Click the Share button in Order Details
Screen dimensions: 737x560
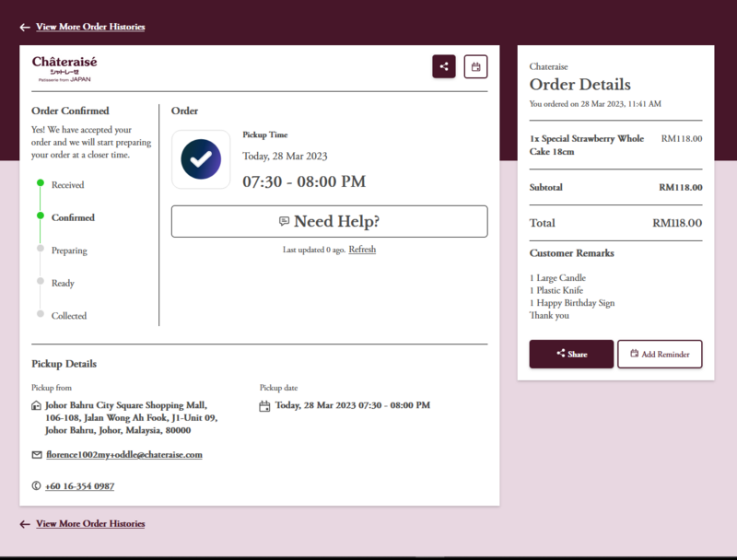pyautogui.click(x=571, y=355)
